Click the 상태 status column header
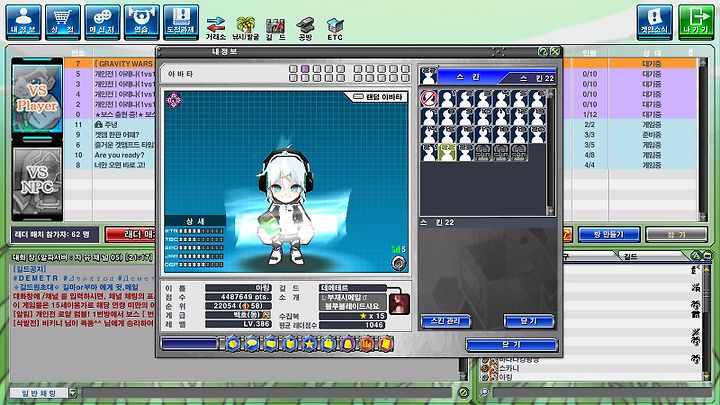 pos(652,53)
